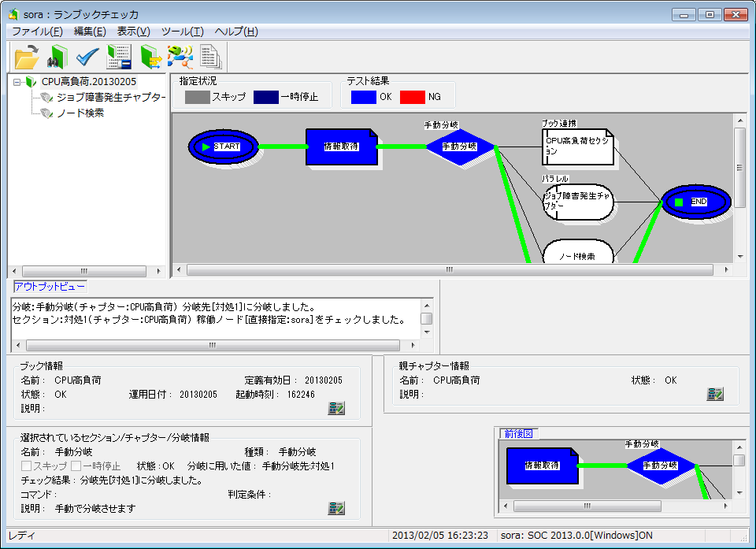Select the CPU高負荷.20130205 tree item

click(89, 82)
